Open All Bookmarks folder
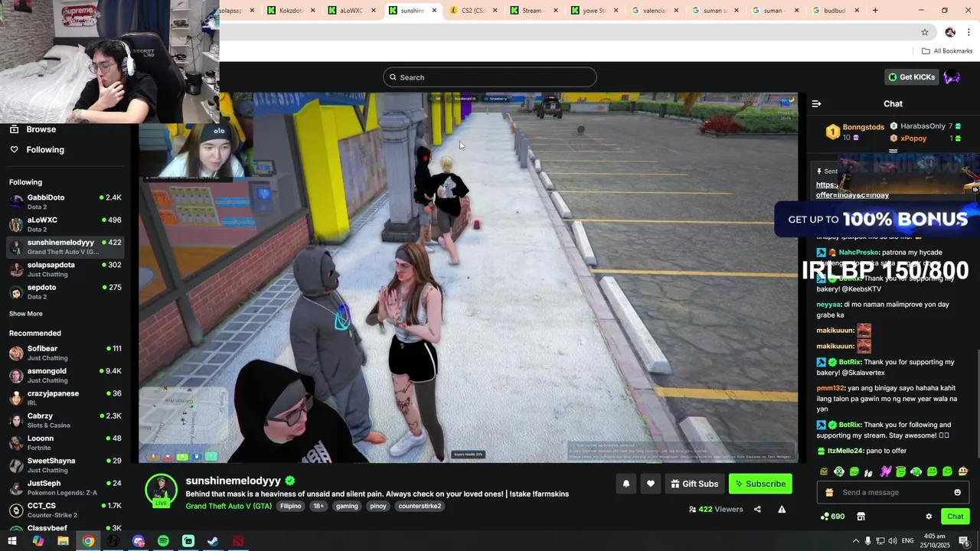Viewport: 980px width, 551px height. pyautogui.click(x=947, y=51)
